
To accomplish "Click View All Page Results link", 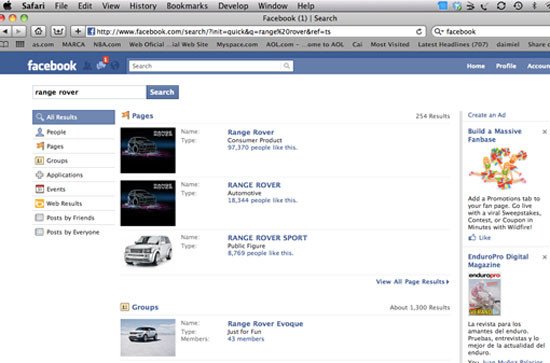I will (412, 282).
